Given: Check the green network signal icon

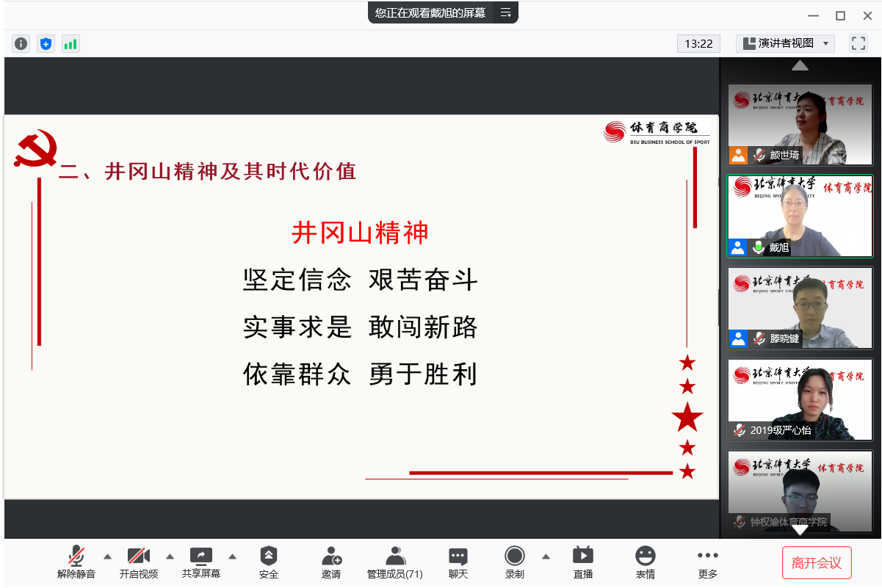Looking at the screenshot, I should click(71, 44).
